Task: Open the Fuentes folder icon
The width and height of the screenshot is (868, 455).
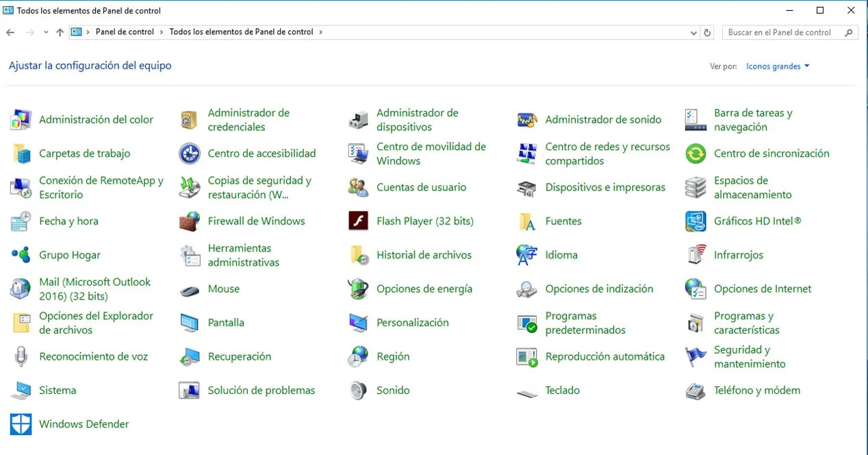Action: (x=527, y=221)
